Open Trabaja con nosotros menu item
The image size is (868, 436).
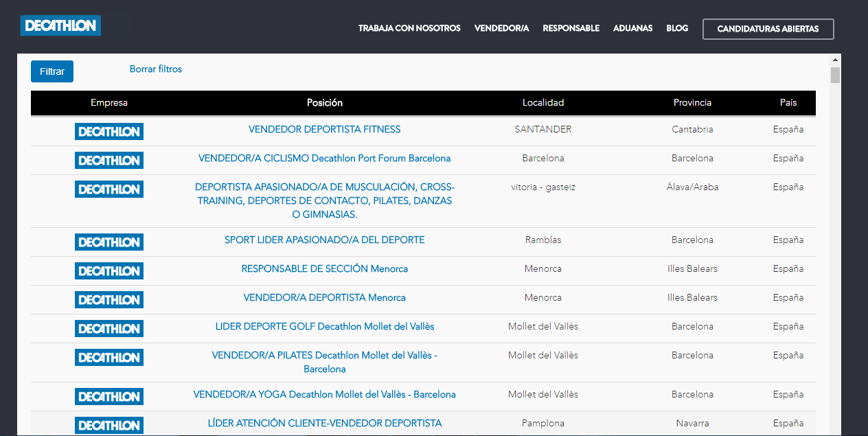[x=409, y=29]
